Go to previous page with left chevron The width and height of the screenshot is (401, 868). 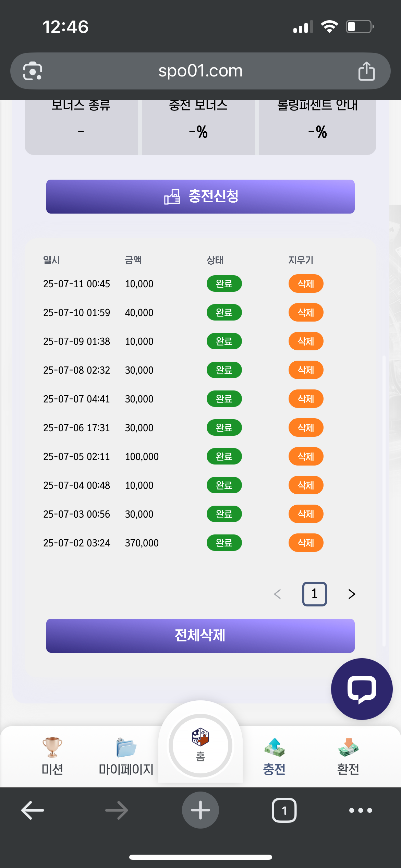[x=278, y=594]
